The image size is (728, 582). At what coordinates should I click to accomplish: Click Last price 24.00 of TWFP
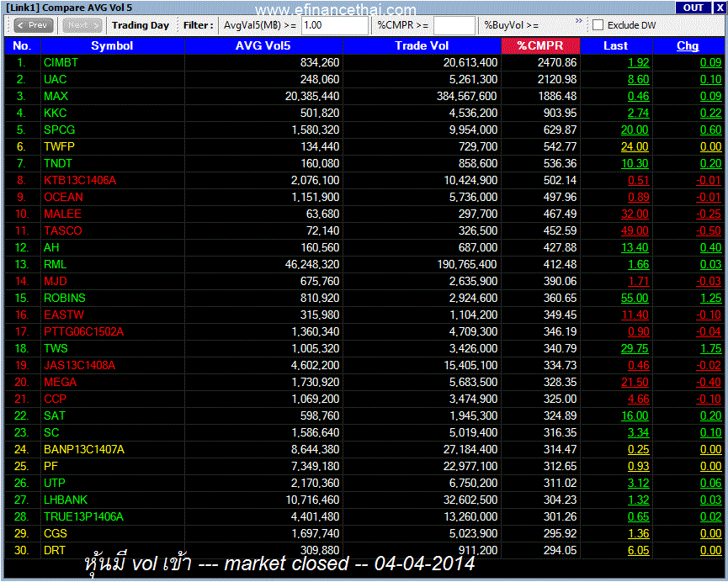(635, 146)
